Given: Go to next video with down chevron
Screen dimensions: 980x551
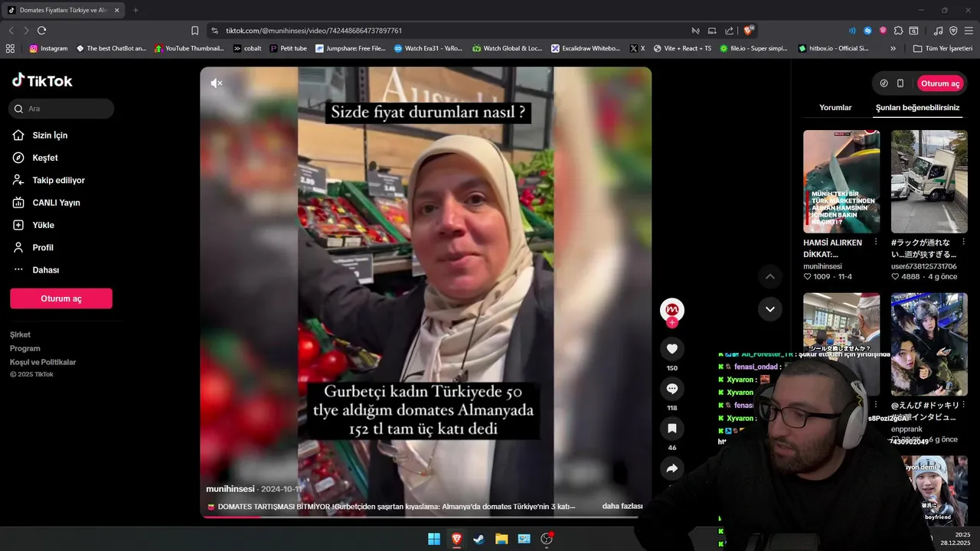Looking at the screenshot, I should 770,309.
